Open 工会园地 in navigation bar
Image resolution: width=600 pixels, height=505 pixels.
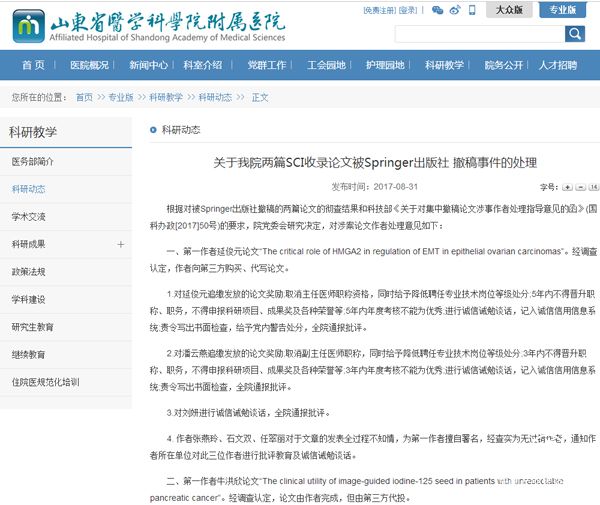click(326, 65)
